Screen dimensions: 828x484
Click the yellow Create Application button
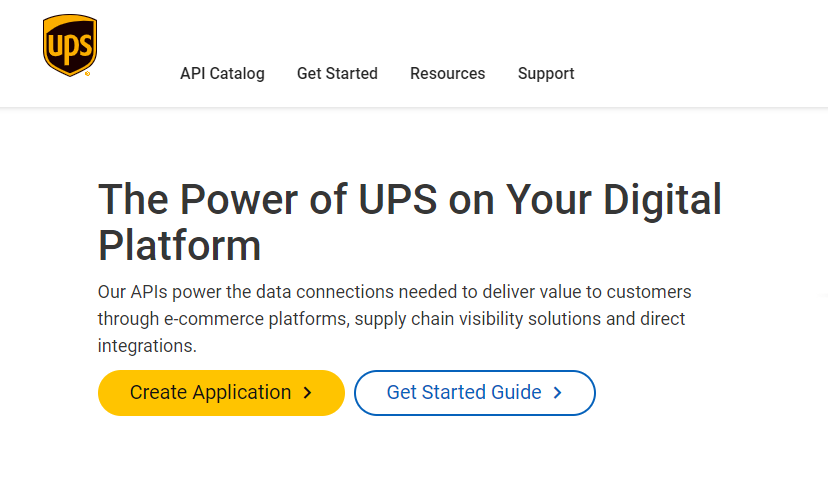[x=221, y=393]
